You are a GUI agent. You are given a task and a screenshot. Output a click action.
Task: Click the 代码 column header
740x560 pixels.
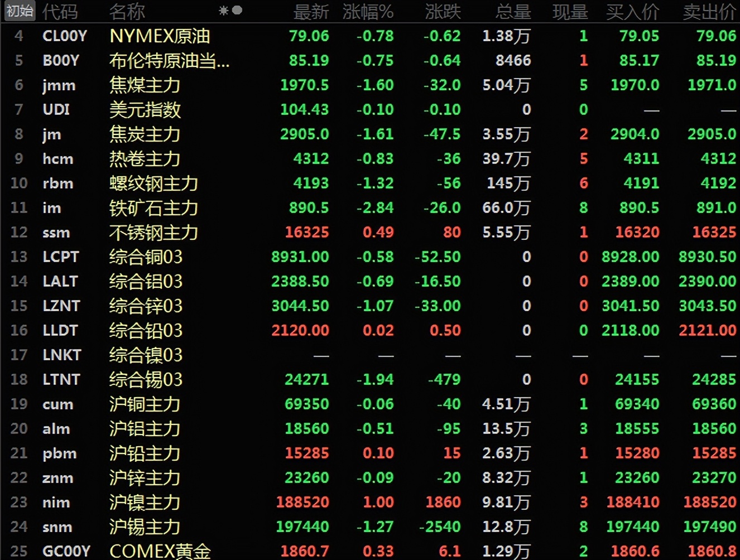pos(60,12)
